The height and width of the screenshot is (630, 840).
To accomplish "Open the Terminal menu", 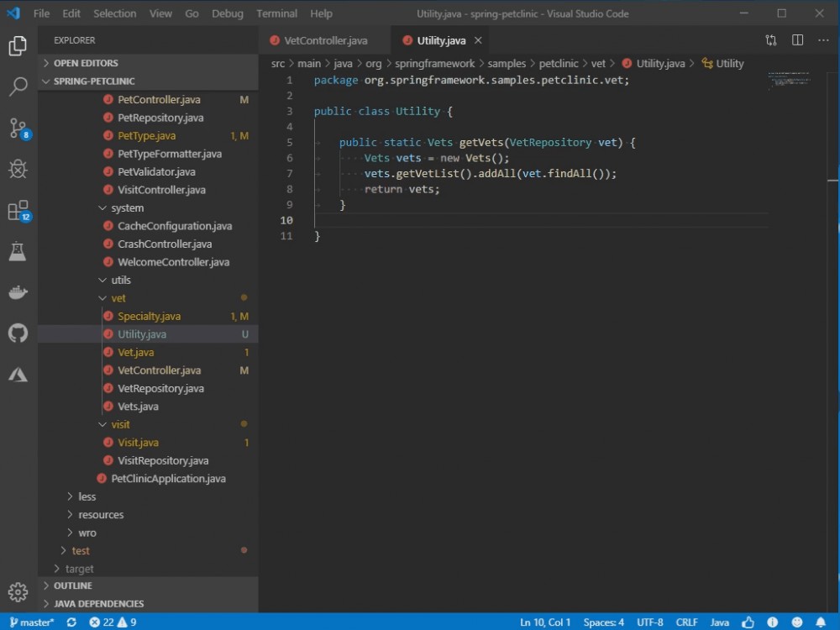I will 276,13.
